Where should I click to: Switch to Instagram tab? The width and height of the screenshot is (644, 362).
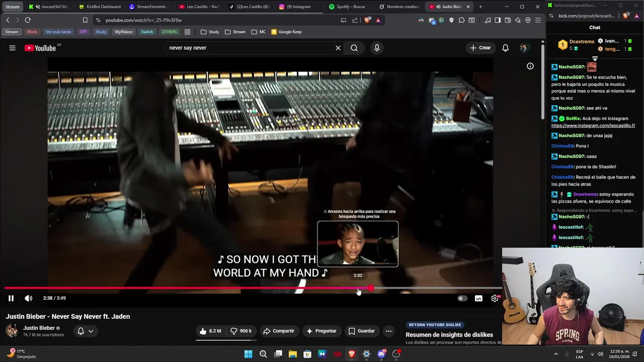[x=300, y=7]
